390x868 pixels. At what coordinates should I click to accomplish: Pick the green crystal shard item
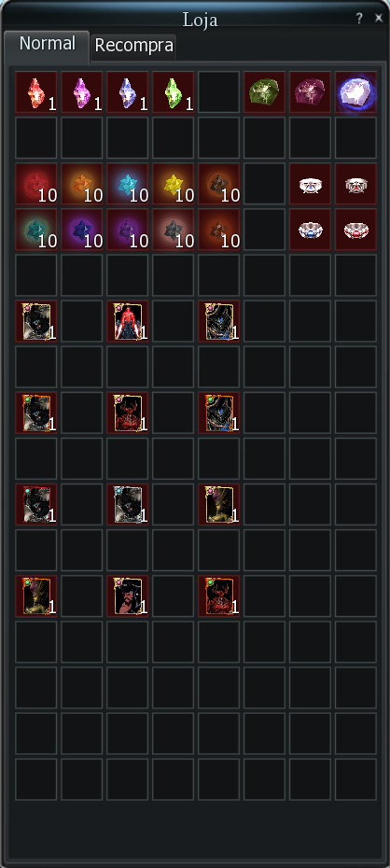[174, 91]
